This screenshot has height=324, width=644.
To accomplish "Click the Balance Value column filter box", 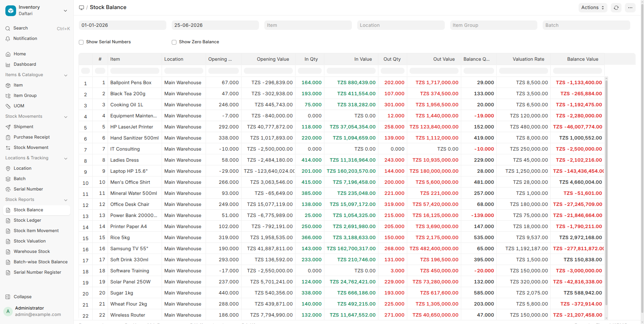I will pos(578,71).
